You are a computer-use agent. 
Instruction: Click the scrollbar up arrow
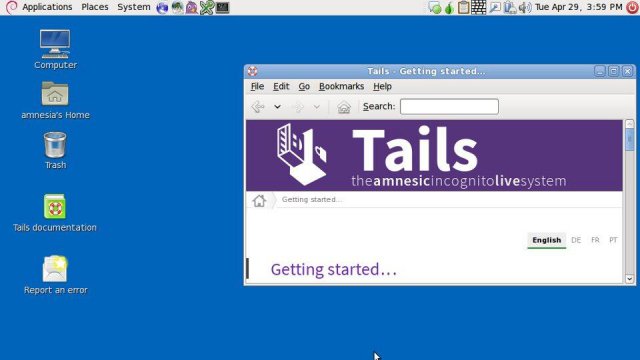tap(629, 124)
